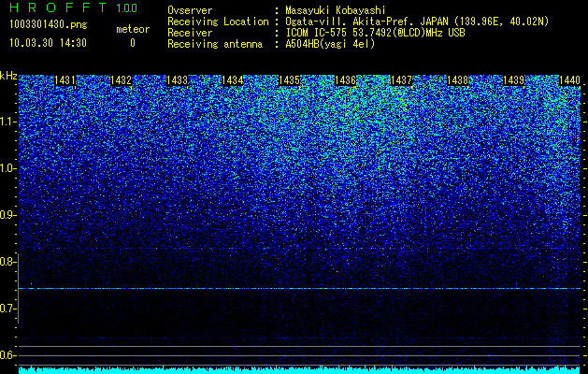The image size is (588, 374).
Task: Click the observer name Masayuki Kobayashi
Action: [x=336, y=10]
